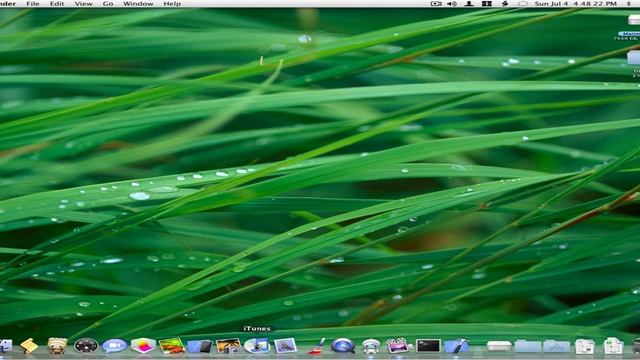Open the Terminal app in the Dock
Screen dimensions: 640x360
[x=428, y=346]
